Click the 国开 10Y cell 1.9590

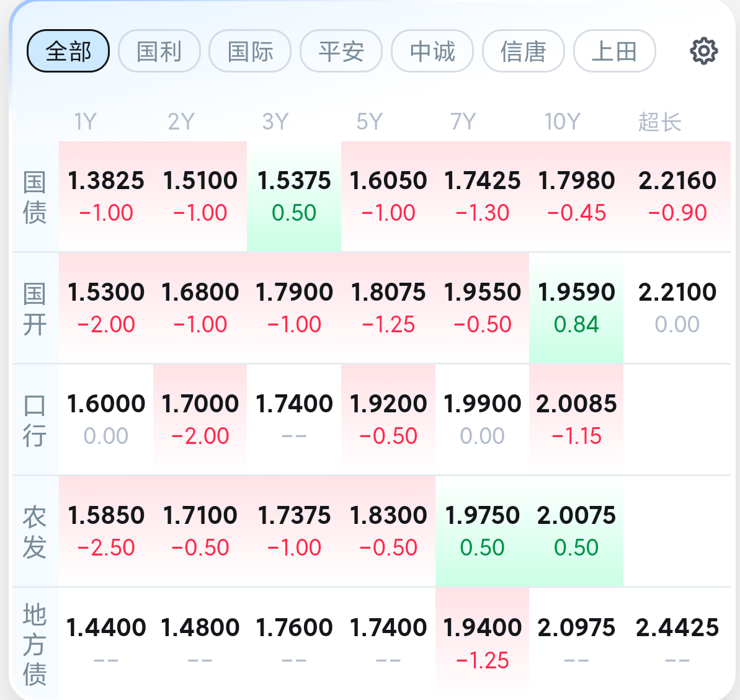coord(576,308)
